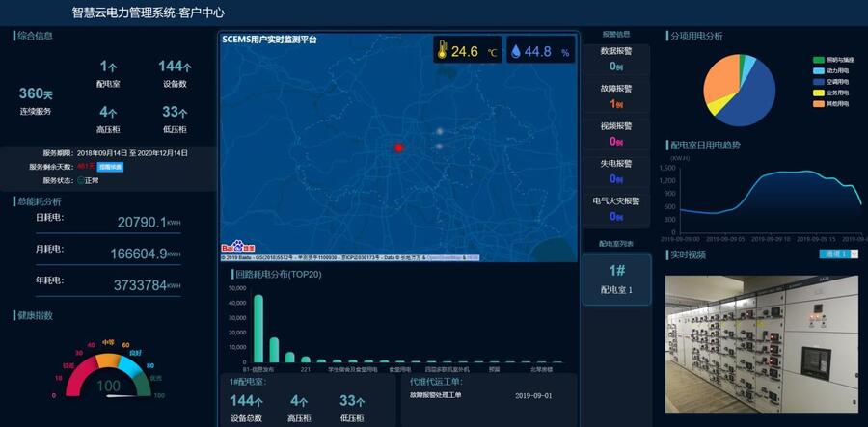Click the real-time video camera feed
Image resolution: width=868 pixels, height=427 pixels.
point(761,345)
